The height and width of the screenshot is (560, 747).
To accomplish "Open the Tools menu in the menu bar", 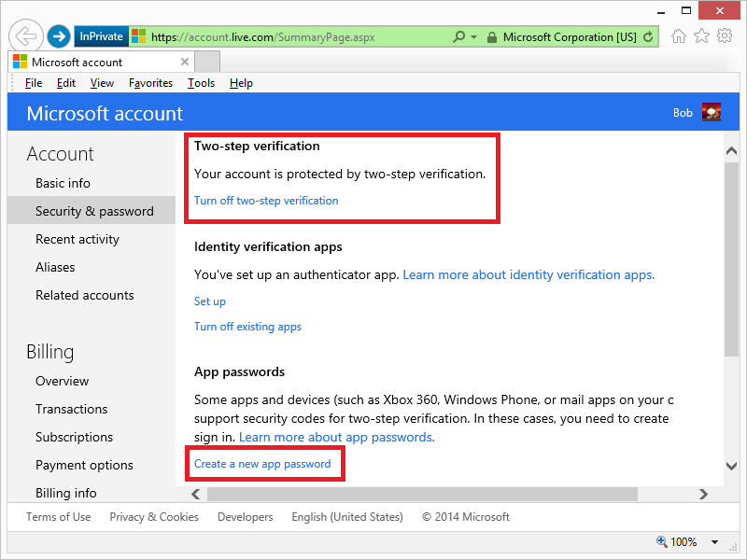I will tap(201, 83).
